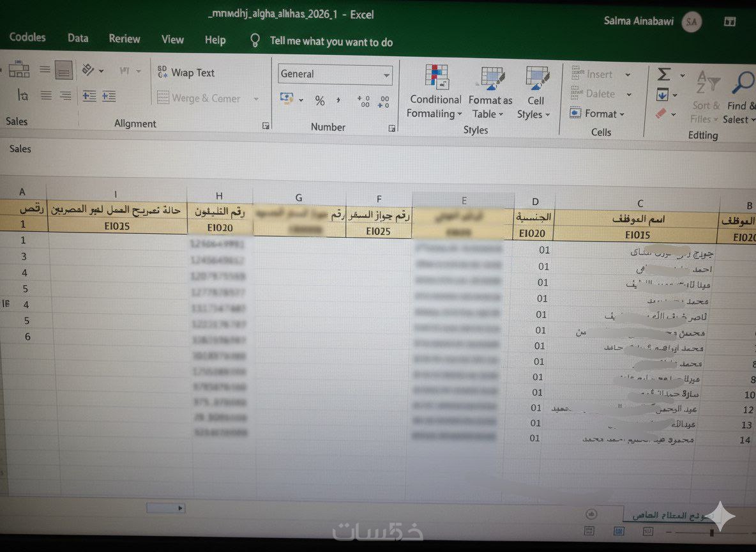Click the zoom out minus button
The image size is (756, 552).
coord(669,532)
